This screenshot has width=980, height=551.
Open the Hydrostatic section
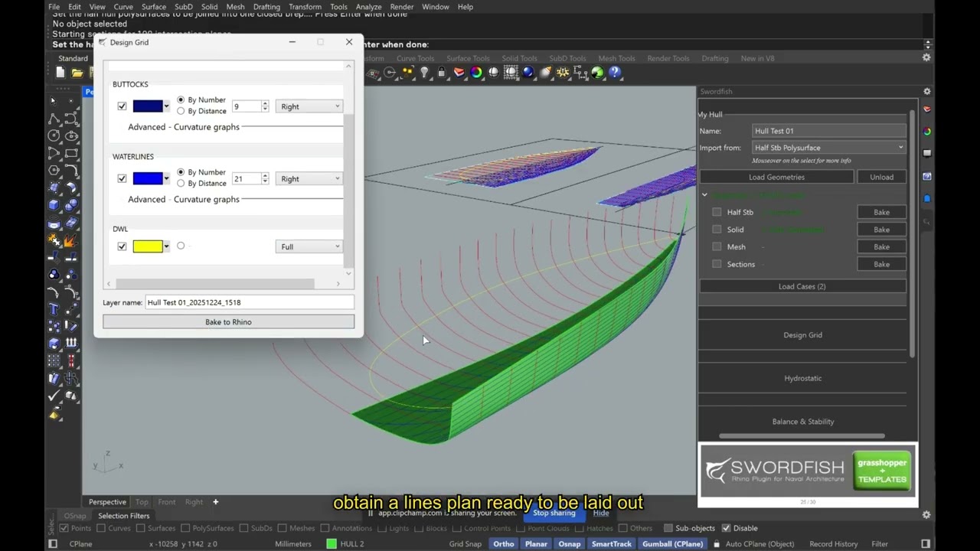(802, 378)
